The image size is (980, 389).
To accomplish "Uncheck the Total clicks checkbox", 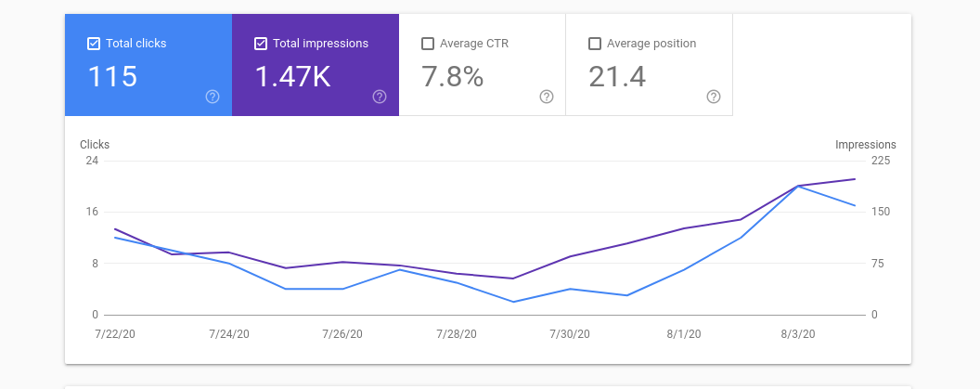I will coord(93,44).
